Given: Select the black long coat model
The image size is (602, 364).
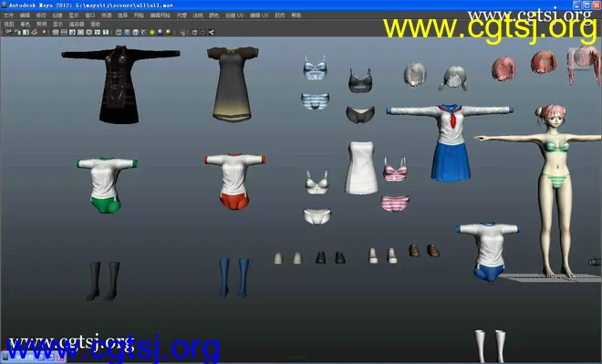Looking at the screenshot, I should coord(120,85).
